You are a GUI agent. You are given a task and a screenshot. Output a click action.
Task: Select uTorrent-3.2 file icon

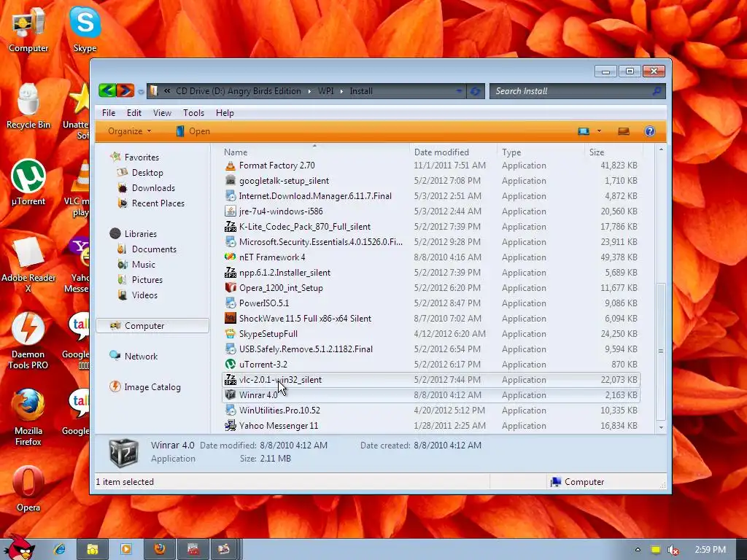coord(230,365)
